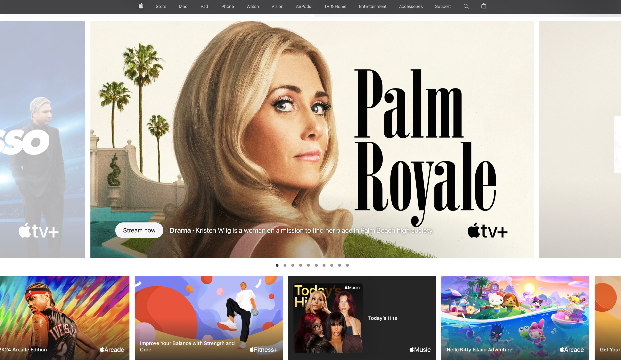Open the Support menu
621x364 pixels.
[x=443, y=6]
